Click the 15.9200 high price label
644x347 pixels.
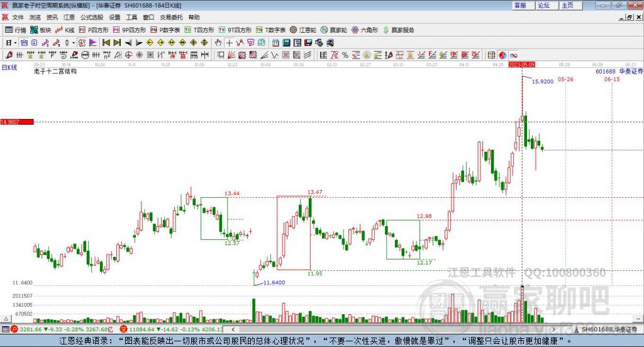543,81
